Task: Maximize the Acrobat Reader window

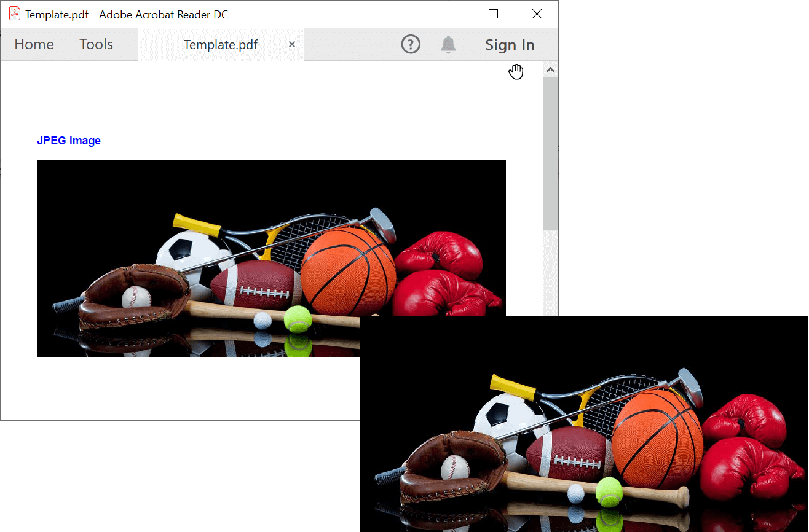Action: (493, 14)
